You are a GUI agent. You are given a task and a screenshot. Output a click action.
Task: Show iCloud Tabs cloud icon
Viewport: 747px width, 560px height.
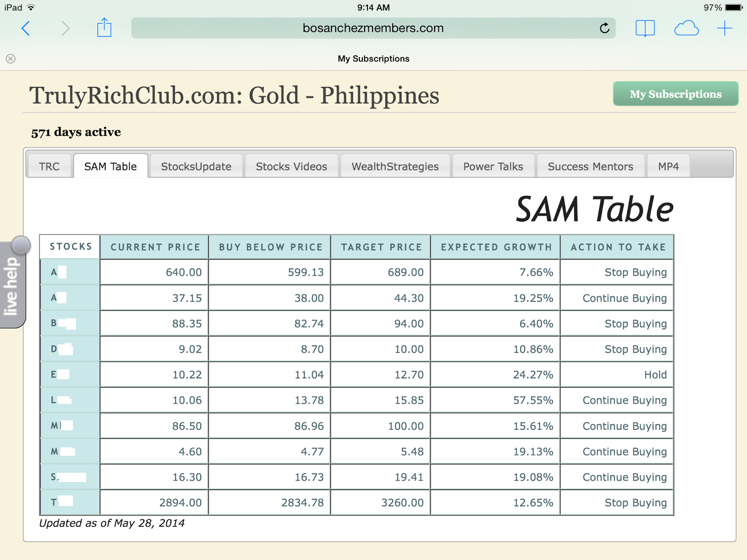686,28
